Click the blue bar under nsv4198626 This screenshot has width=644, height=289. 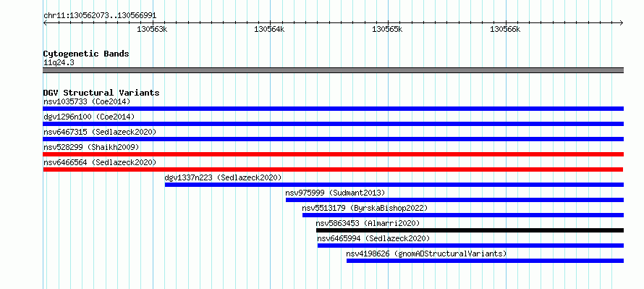[x=485, y=261]
